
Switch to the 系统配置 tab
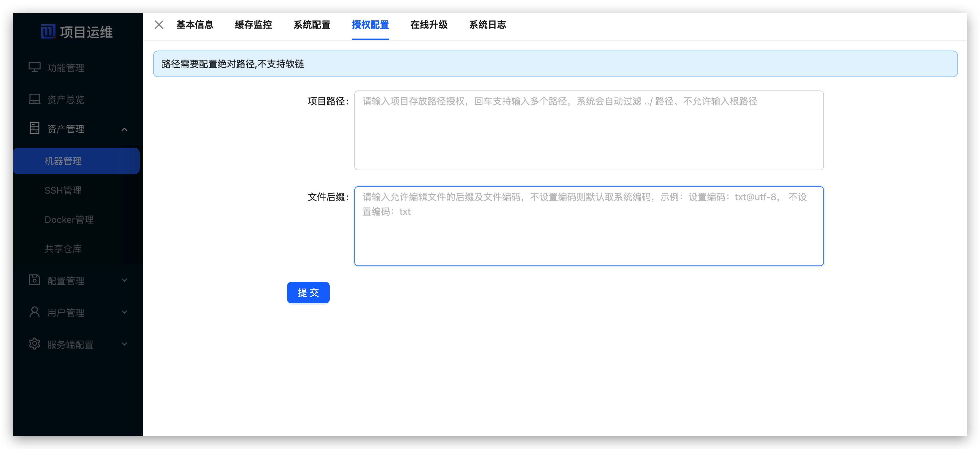[x=312, y=25]
